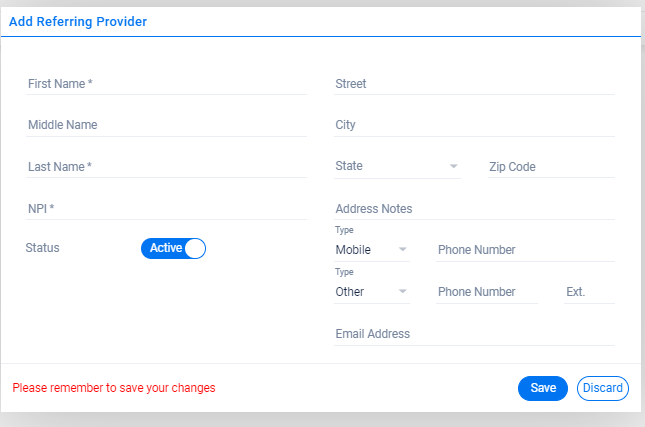The width and height of the screenshot is (645, 427).
Task: Select the Middle Name field
Action: [166, 125]
